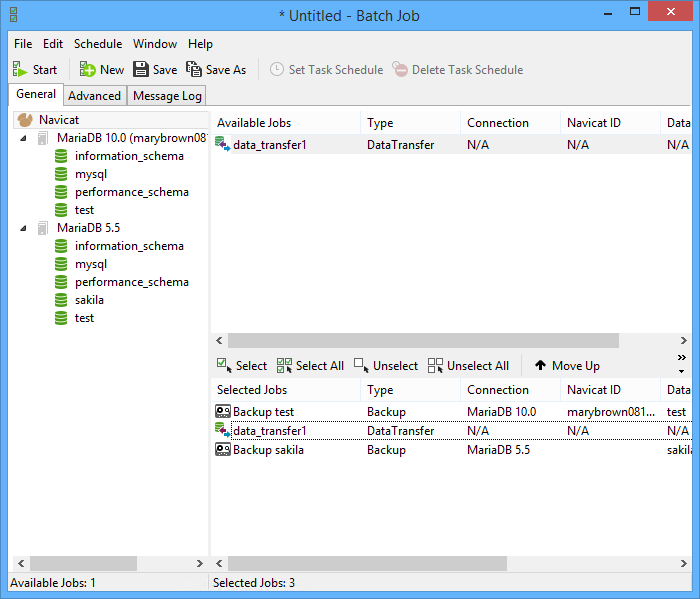Select test database under MariaDB 10.0

[x=84, y=210]
